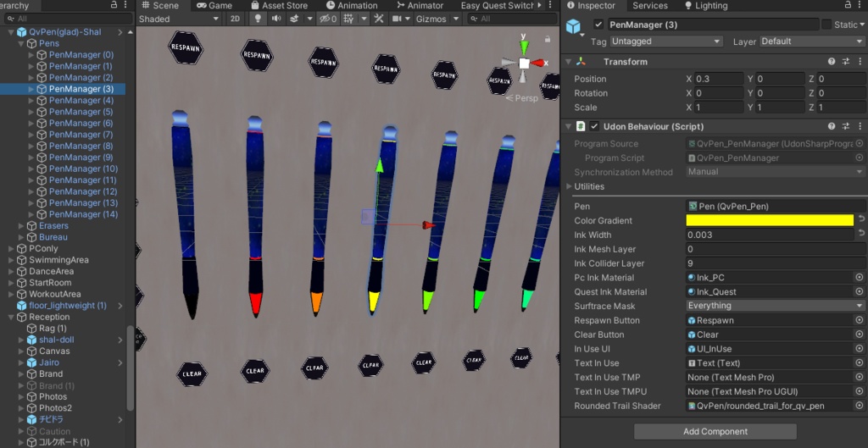Viewport: 868px width, 448px height.
Task: Toggle PenManager (3) active checkbox
Action: click(598, 25)
